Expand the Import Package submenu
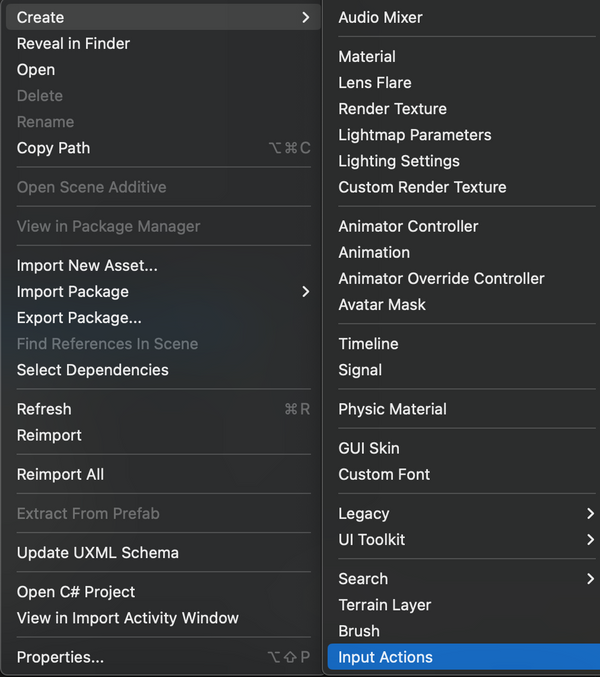Screen dimensions: 600x677 (305, 292)
